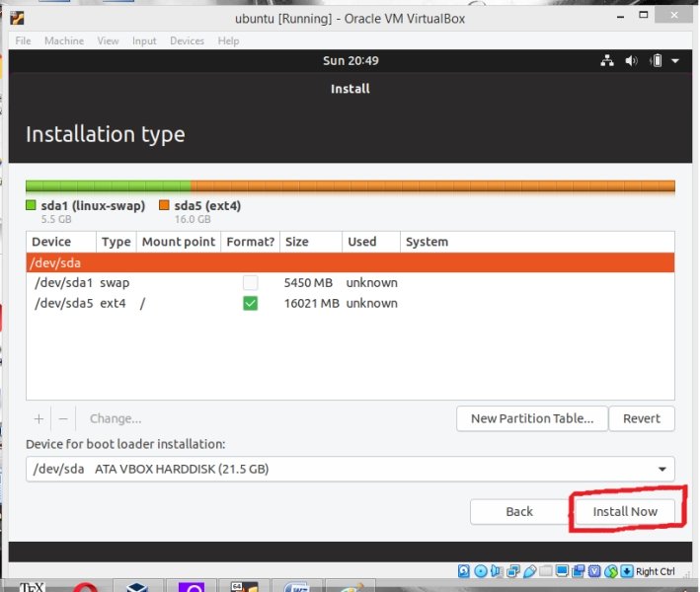The image size is (700, 592).
Task: Click the mouse integration status icon
Action: pos(611,571)
